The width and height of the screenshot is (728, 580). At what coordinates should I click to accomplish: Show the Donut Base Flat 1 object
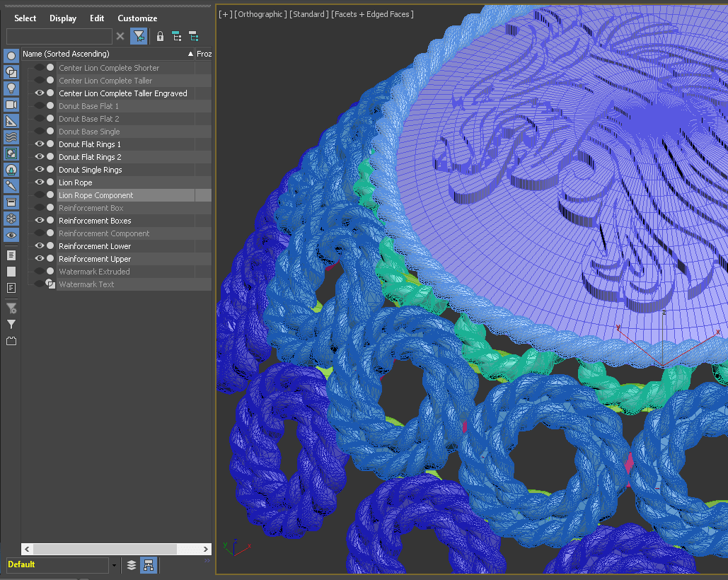pos(40,106)
